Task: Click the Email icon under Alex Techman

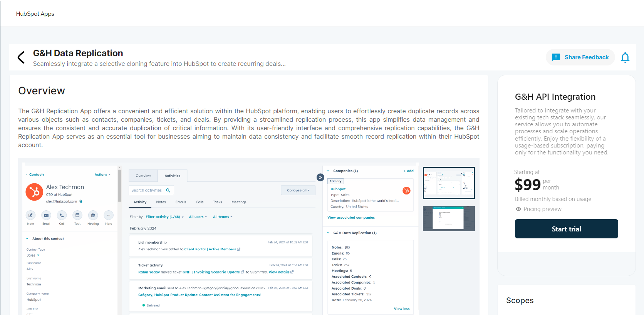Action: pyautogui.click(x=46, y=215)
